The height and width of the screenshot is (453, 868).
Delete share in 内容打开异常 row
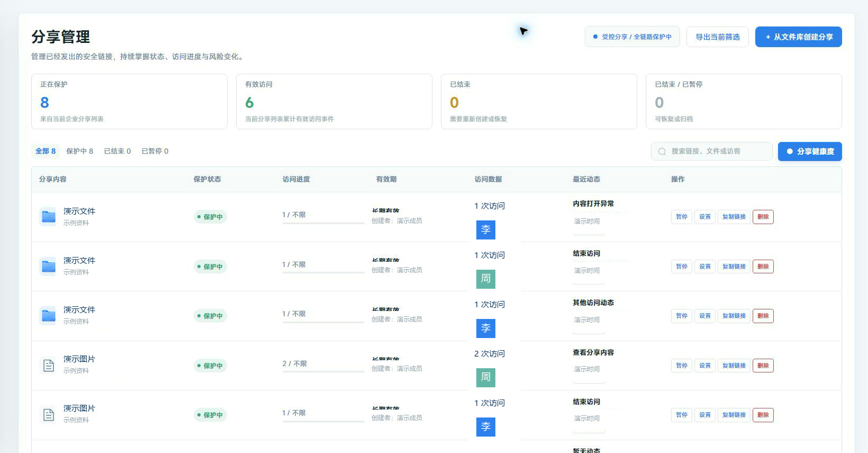tap(763, 217)
